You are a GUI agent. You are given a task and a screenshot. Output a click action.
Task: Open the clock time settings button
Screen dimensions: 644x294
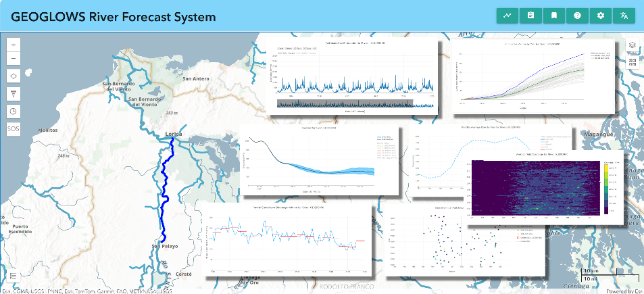(14, 111)
